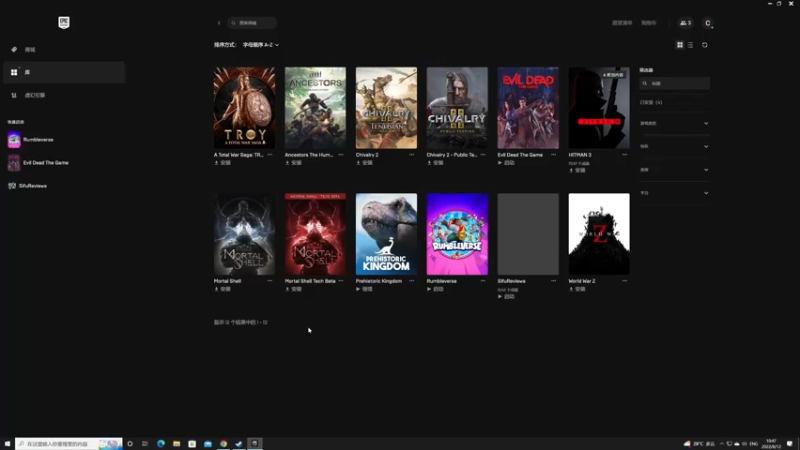Viewport: 800px width, 450px height.
Task: Open the wishlist link in header
Action: click(x=622, y=23)
